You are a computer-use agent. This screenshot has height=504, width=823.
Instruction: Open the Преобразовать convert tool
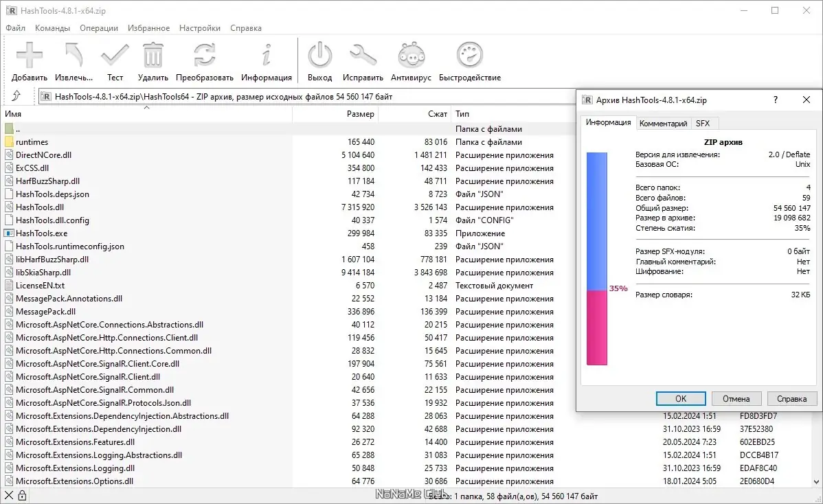coord(204,55)
